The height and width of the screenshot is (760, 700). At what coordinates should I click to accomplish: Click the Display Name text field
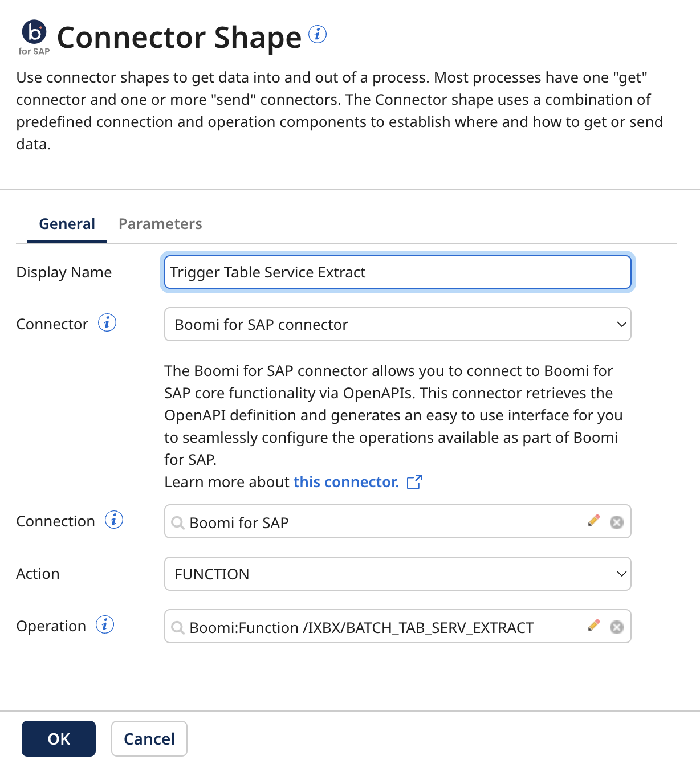(x=397, y=272)
